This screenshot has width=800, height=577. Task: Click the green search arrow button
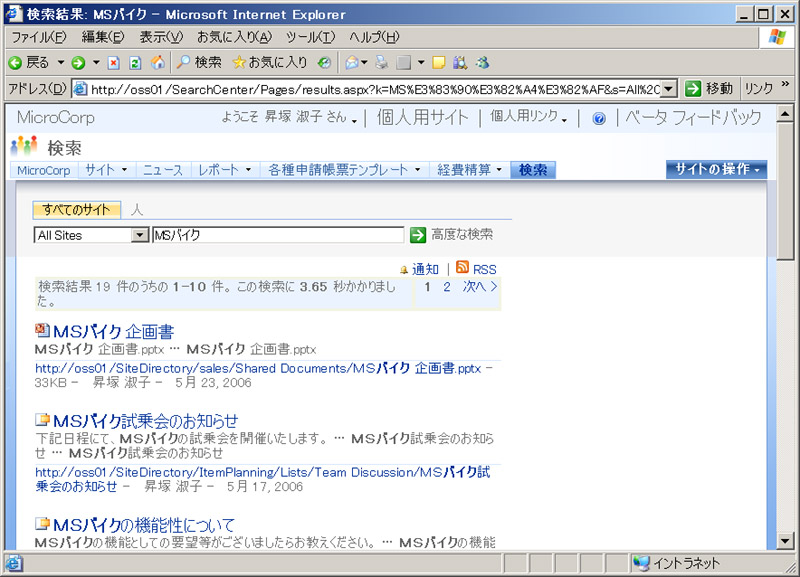(418, 235)
